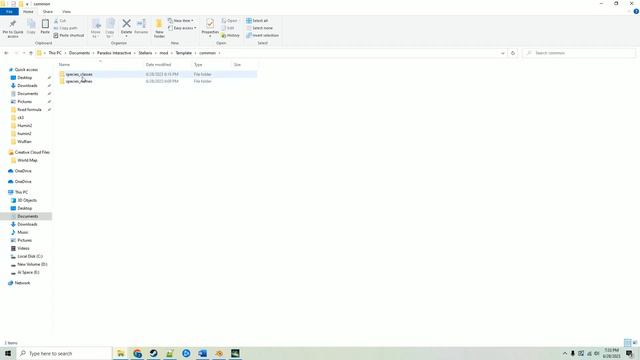This screenshot has width=640, height=360.
Task: Click the Windows Start button
Action: pyautogui.click(x=8, y=353)
